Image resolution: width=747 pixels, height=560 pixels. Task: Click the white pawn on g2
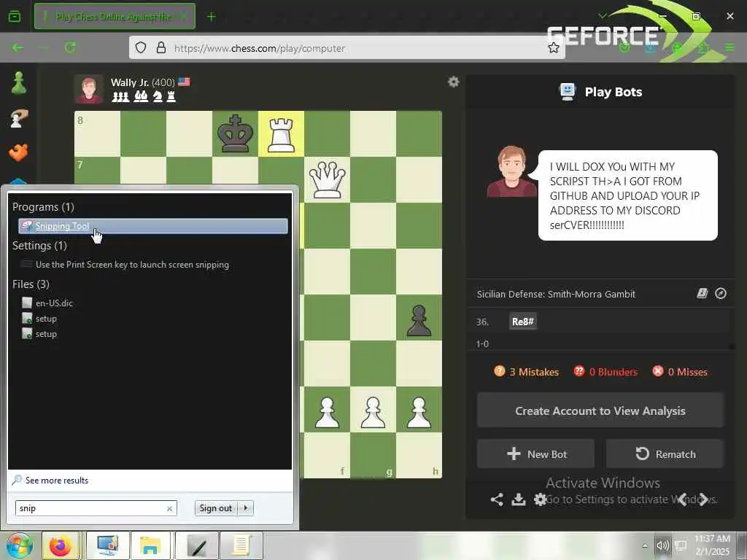373,411
